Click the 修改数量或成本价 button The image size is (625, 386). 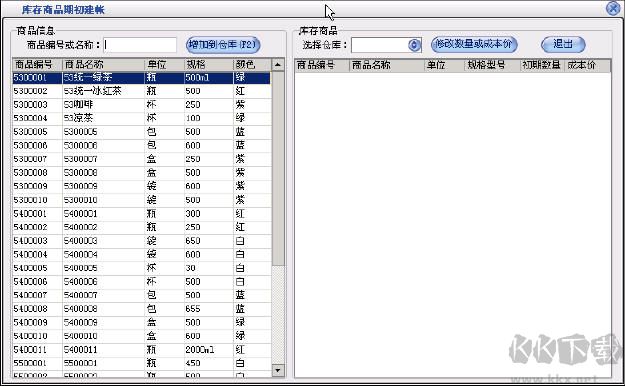pos(474,44)
